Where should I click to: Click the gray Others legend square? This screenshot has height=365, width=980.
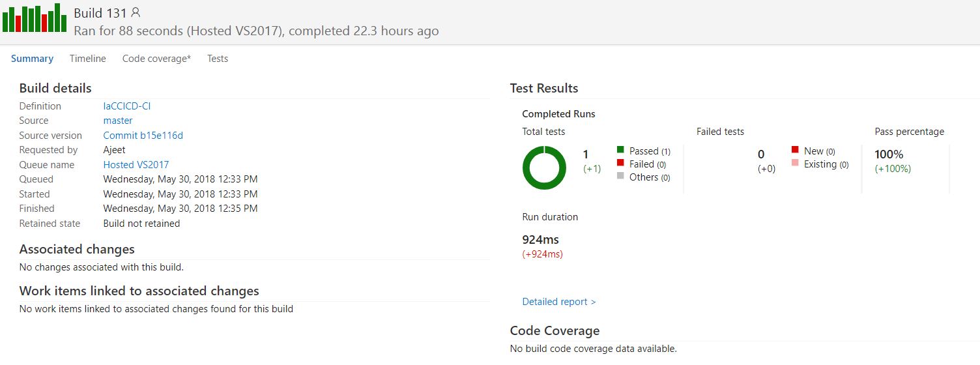tap(620, 176)
